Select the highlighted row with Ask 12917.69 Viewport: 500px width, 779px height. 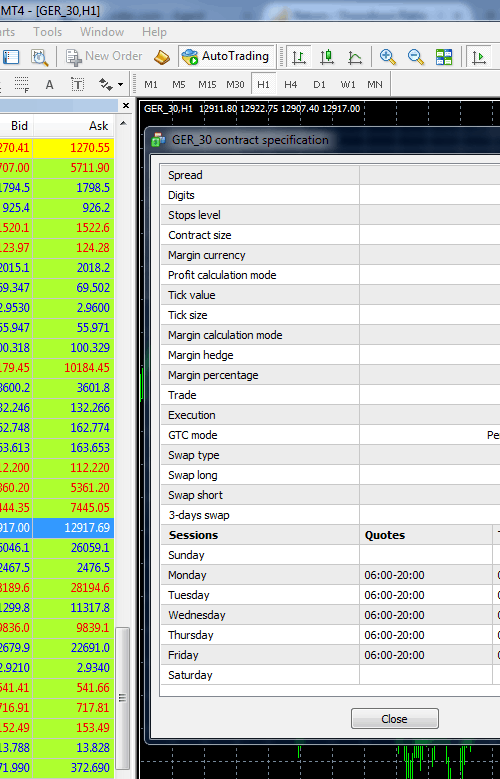[57, 528]
